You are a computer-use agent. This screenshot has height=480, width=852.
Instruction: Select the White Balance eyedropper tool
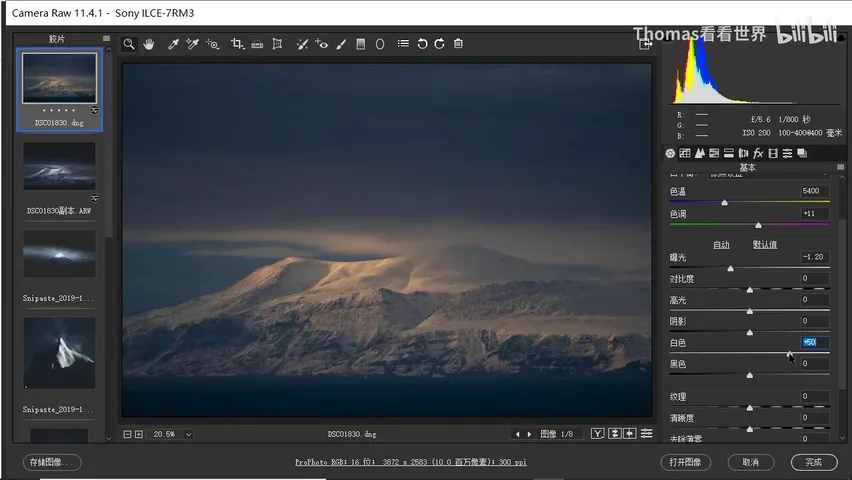tap(173, 44)
